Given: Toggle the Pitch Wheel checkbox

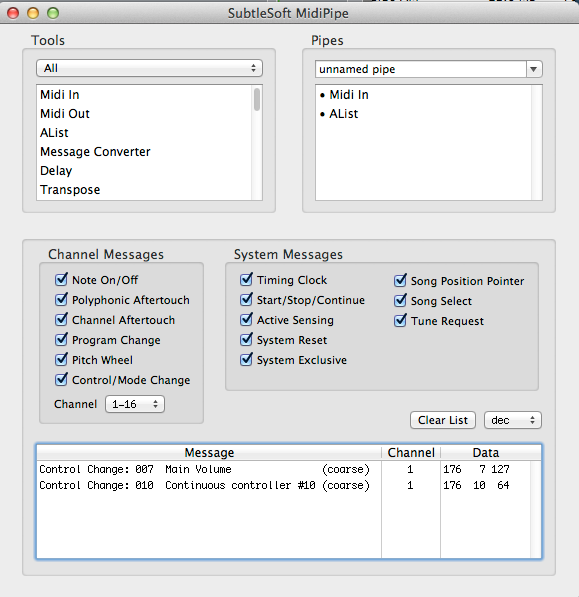Looking at the screenshot, I should [x=61, y=360].
